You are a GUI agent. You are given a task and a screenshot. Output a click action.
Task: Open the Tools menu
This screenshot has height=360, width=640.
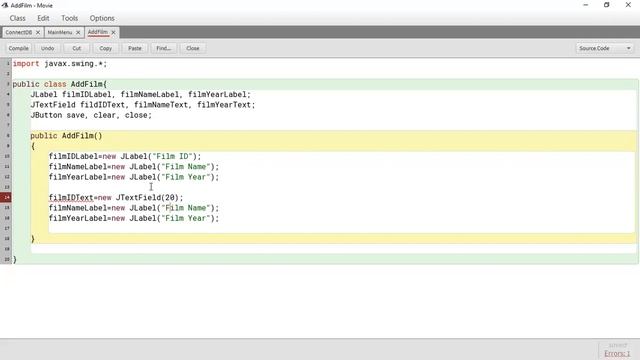69,18
